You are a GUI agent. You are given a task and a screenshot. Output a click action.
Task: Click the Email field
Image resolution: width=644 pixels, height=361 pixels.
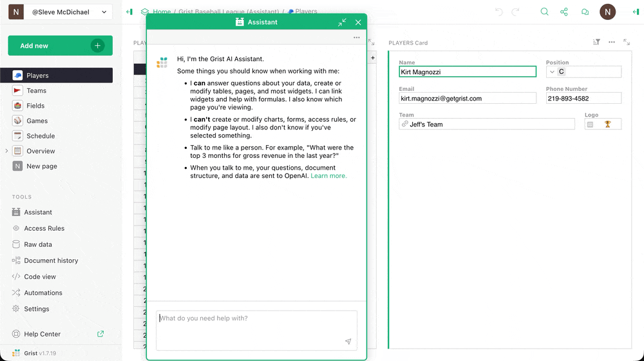coord(468,98)
